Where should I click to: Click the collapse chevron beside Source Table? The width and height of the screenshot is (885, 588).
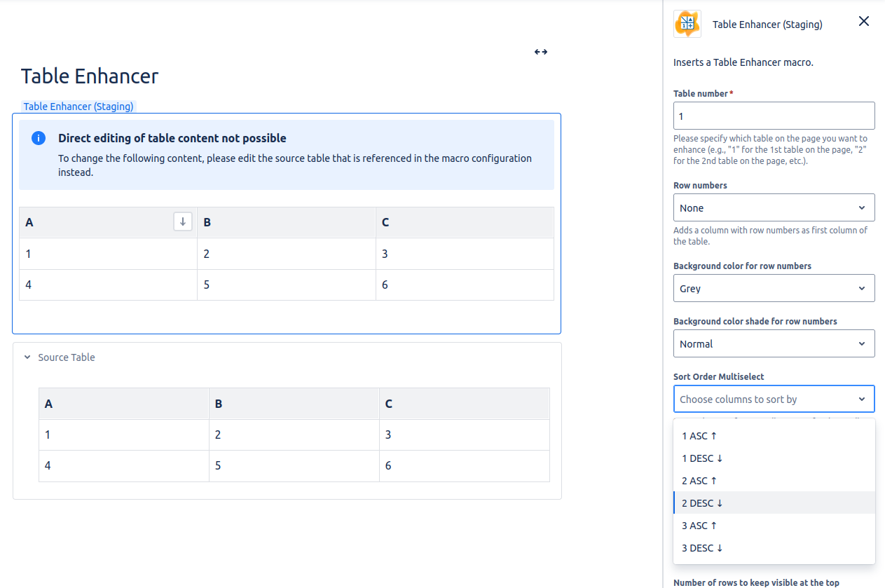(x=27, y=357)
